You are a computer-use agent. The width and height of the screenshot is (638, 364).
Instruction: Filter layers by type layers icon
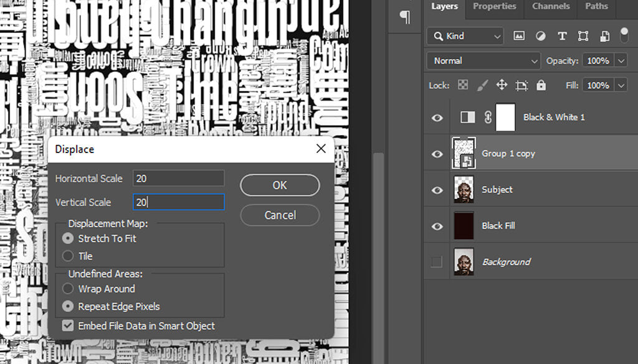coord(562,36)
